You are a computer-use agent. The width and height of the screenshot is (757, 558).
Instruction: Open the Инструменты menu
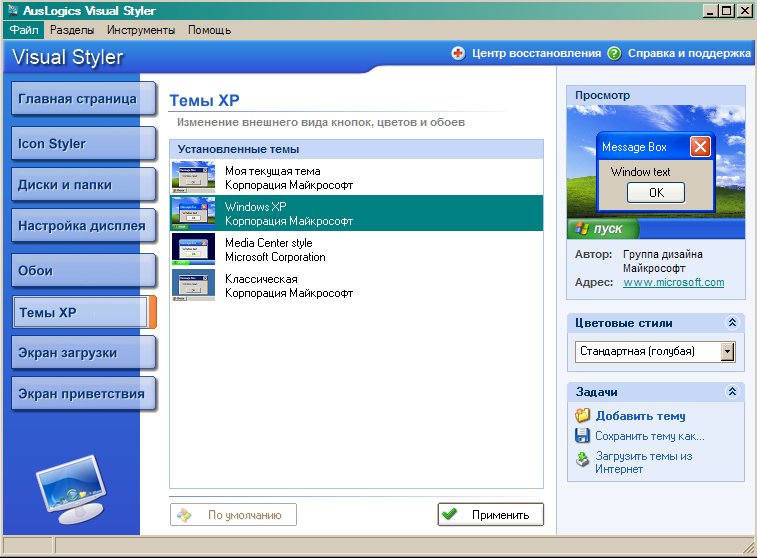tap(140, 30)
